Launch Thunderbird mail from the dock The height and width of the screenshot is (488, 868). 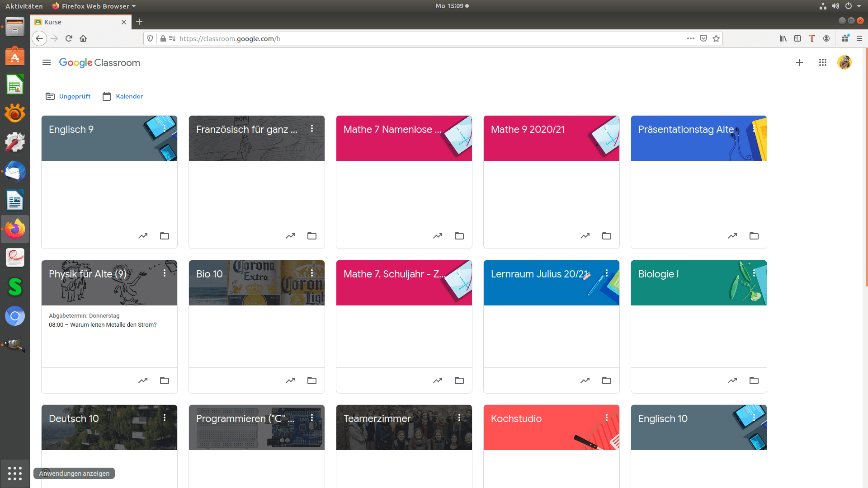[15, 172]
